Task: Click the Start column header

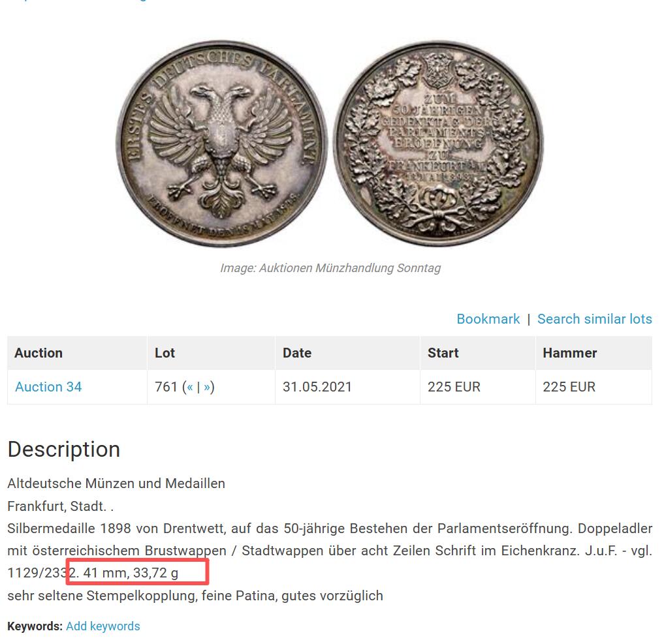Action: click(443, 353)
